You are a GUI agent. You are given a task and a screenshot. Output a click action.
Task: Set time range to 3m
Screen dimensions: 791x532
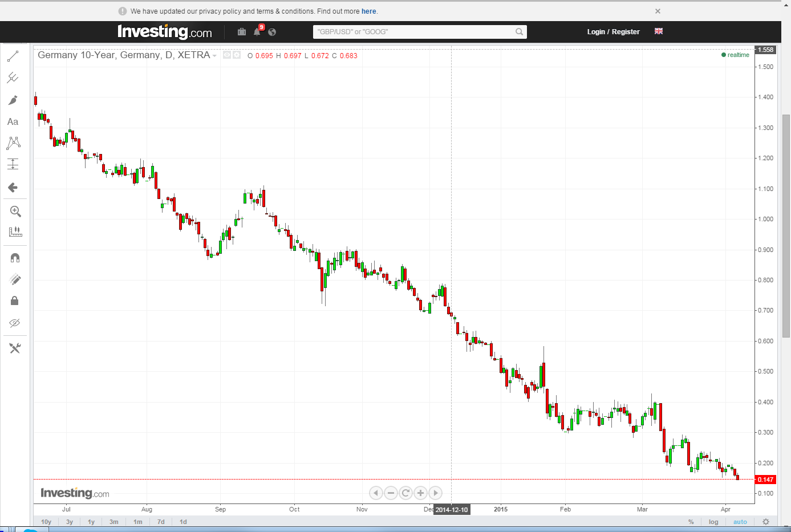114,522
